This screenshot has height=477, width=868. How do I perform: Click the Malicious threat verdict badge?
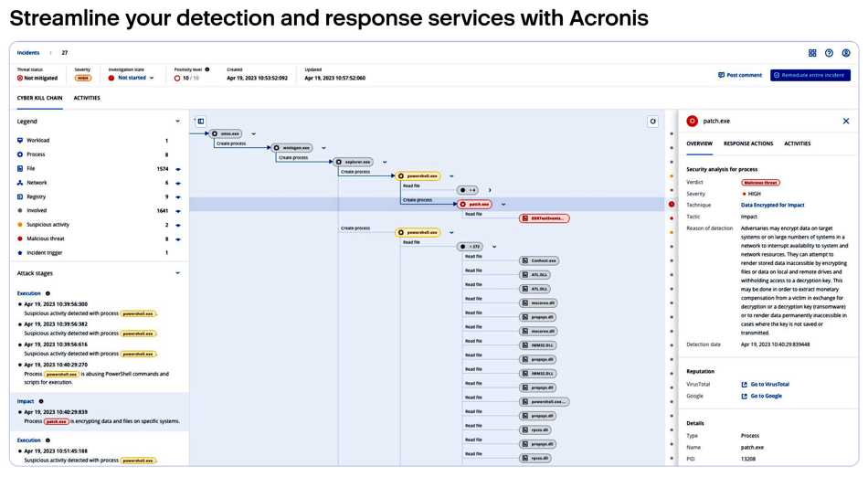click(x=760, y=183)
